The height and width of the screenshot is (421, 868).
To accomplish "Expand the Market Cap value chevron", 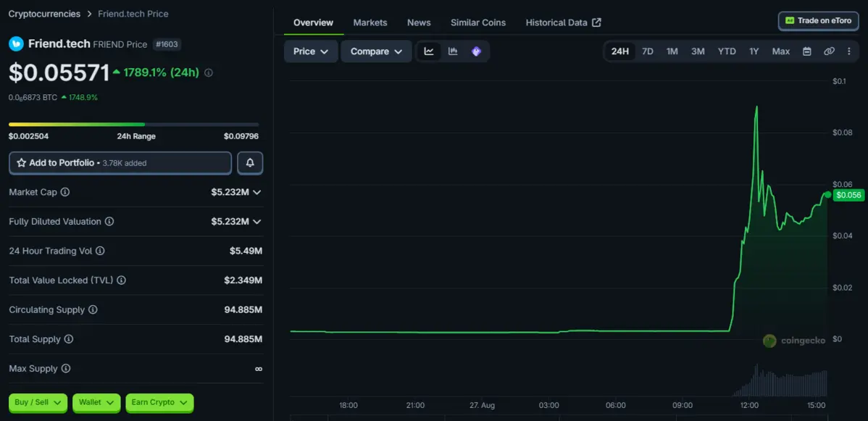I will pyautogui.click(x=257, y=192).
